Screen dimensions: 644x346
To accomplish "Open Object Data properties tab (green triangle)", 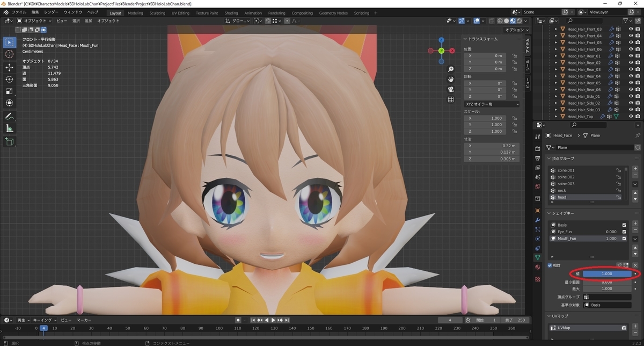I will click(538, 257).
